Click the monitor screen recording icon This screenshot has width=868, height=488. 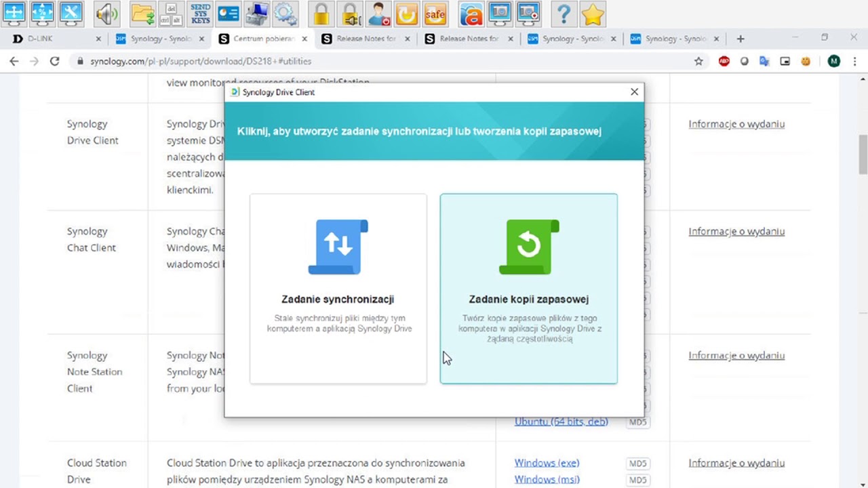[528, 13]
